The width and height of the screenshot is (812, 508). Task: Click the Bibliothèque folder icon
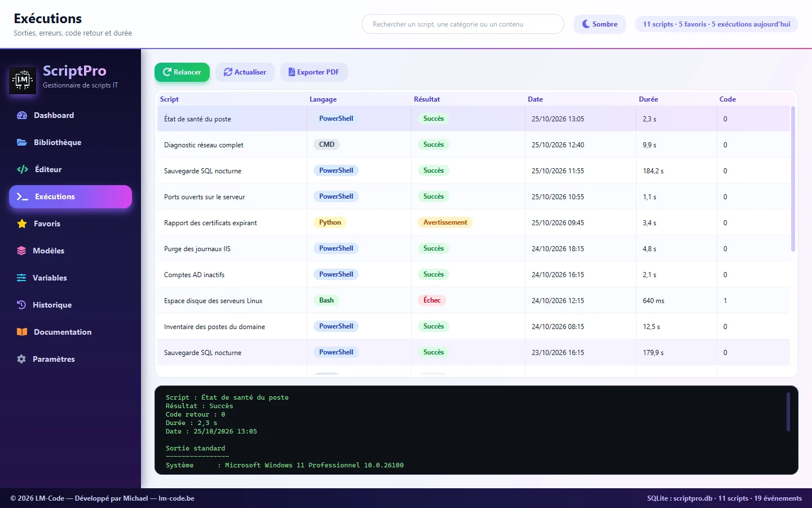point(22,142)
